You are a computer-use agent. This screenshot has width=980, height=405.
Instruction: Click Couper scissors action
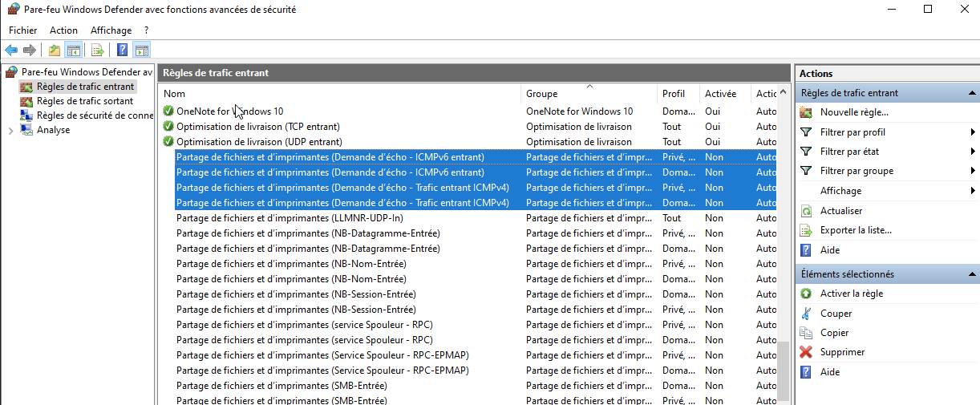[x=836, y=314]
